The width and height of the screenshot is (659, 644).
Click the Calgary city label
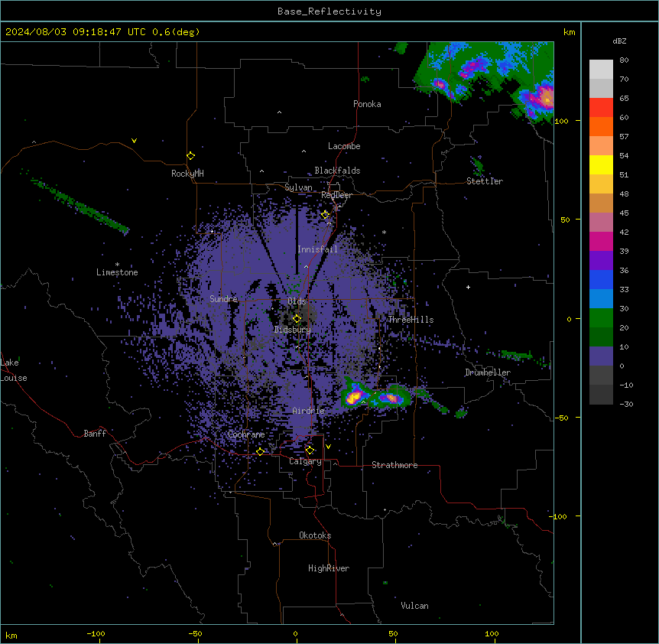[305, 461]
